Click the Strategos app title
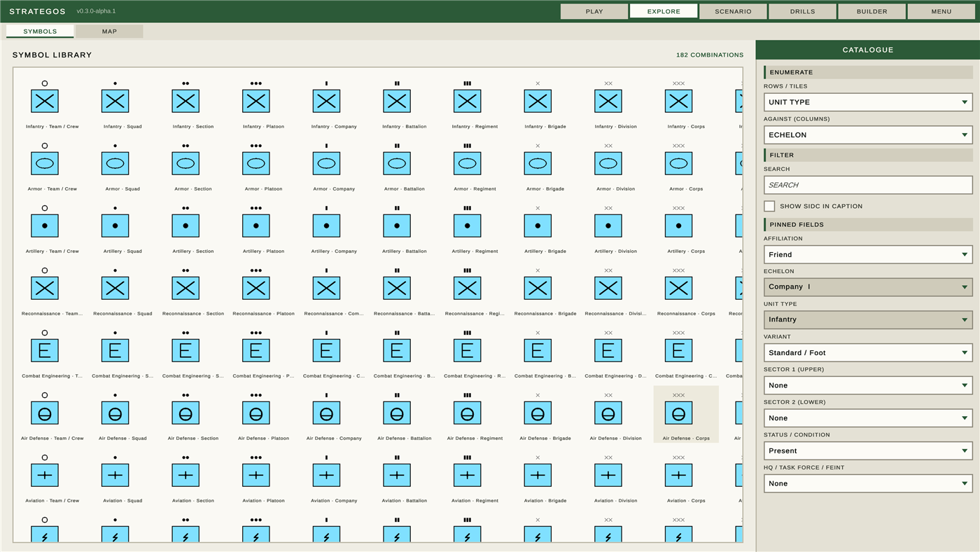 click(x=37, y=11)
